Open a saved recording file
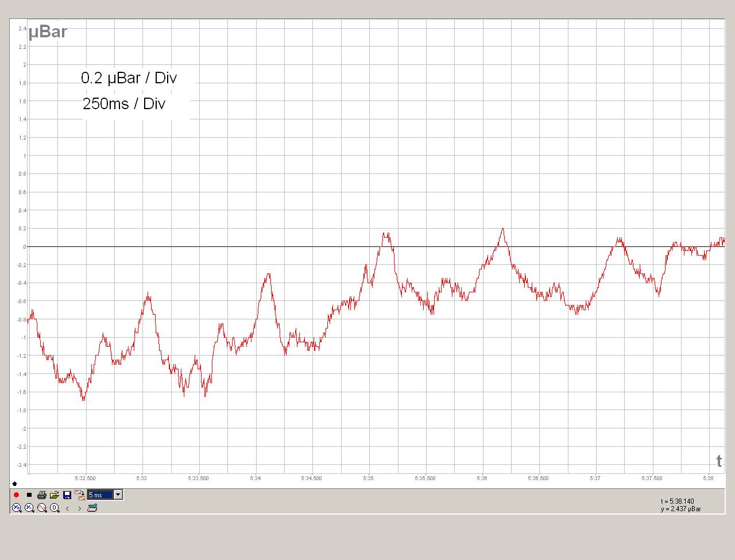 pyautogui.click(x=55, y=495)
